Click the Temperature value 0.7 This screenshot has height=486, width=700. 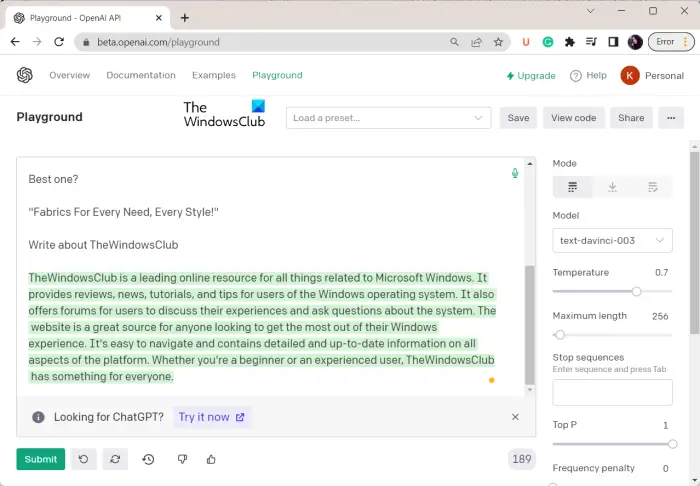[662, 272]
